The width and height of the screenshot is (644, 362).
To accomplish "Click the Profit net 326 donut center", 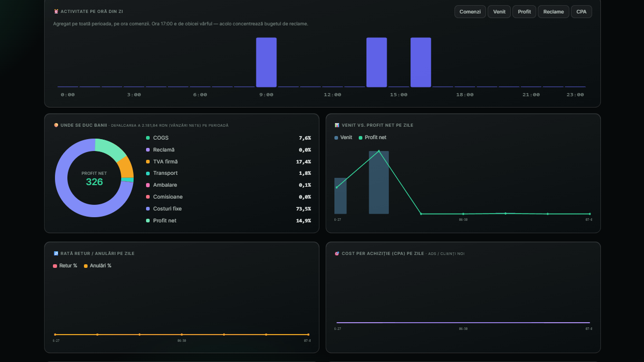I will pyautogui.click(x=94, y=178).
